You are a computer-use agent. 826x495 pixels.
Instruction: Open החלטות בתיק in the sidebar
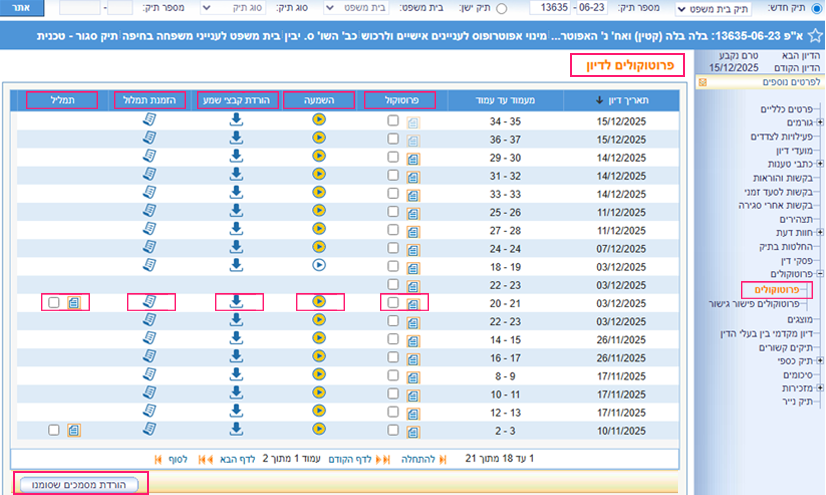click(x=786, y=246)
